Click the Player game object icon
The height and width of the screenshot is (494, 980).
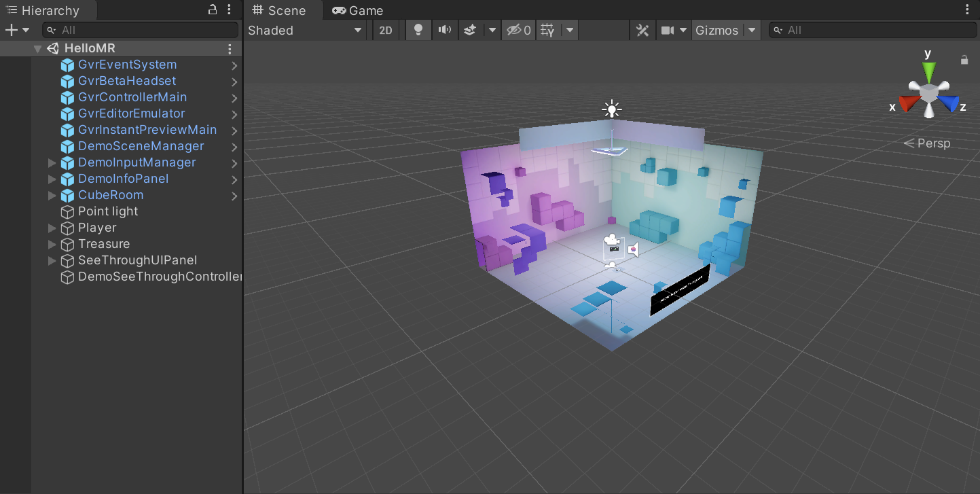(x=67, y=228)
